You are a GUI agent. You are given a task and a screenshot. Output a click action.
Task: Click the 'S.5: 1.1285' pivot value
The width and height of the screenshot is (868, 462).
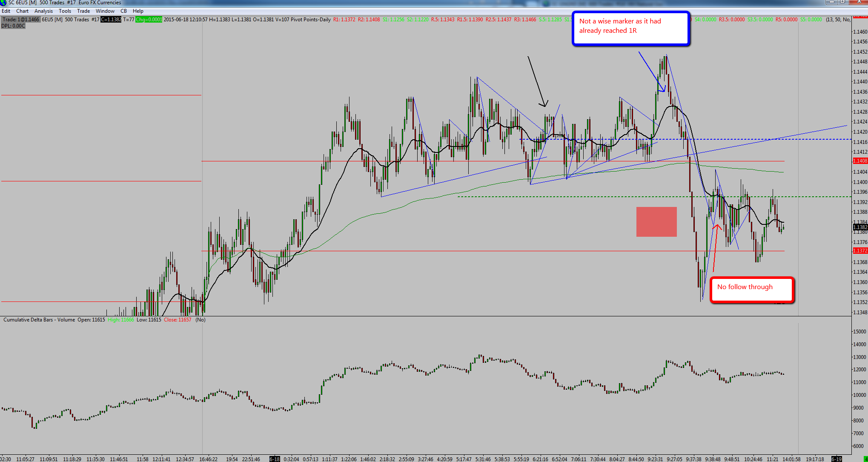coord(550,20)
